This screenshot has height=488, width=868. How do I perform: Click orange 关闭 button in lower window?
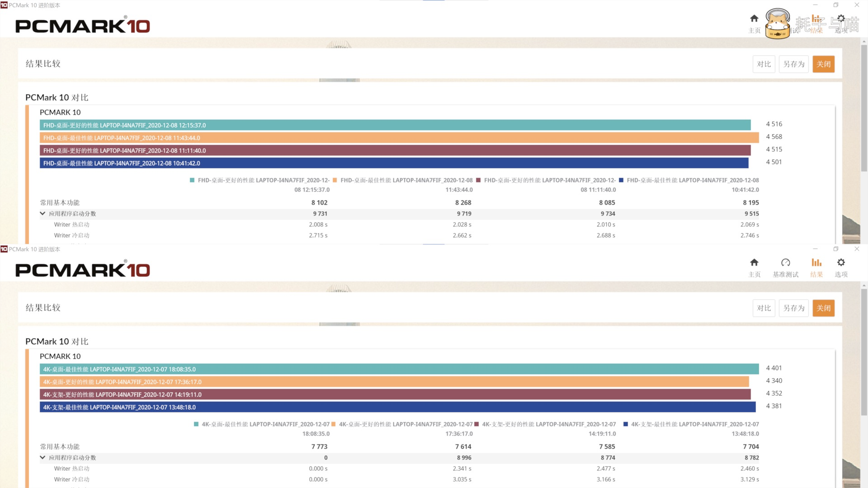tap(823, 308)
